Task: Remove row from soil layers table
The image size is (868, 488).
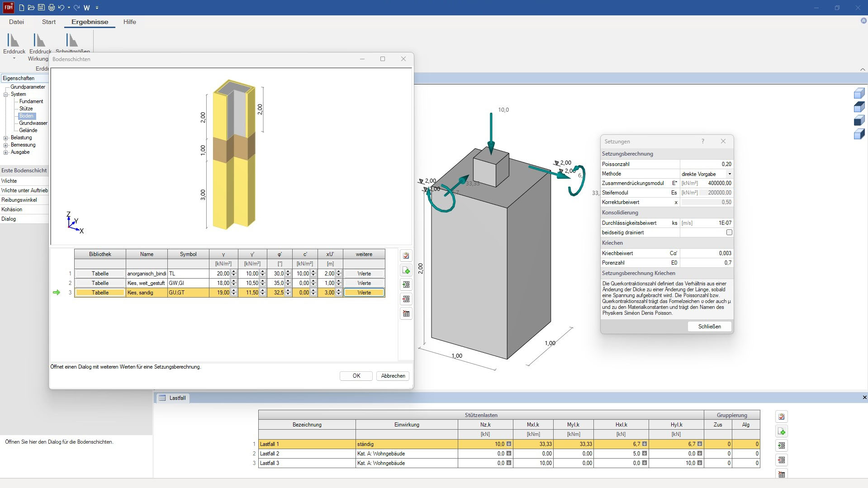Action: (x=406, y=299)
